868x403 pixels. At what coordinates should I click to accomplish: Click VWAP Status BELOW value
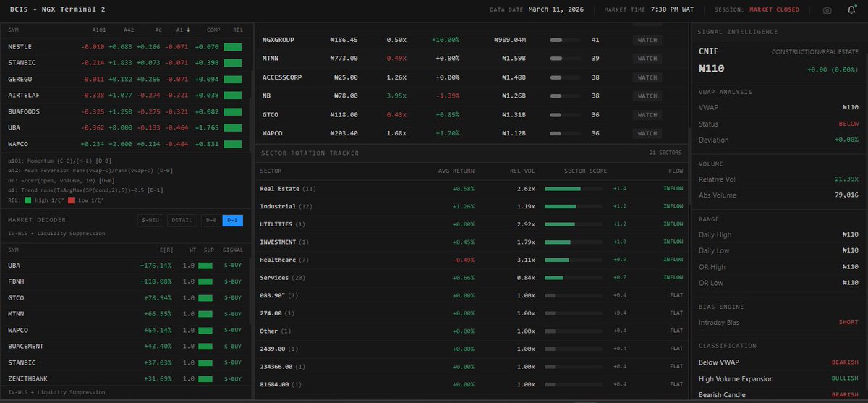[x=848, y=124]
